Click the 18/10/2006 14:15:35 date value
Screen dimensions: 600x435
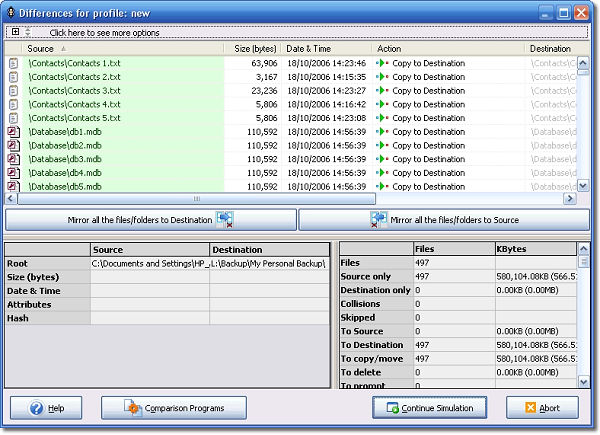coord(326,77)
